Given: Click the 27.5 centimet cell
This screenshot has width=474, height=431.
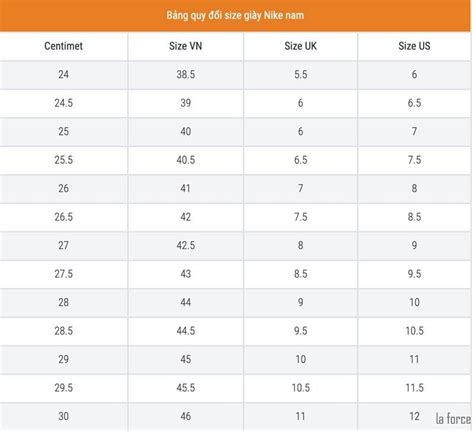Looking at the screenshot, I should point(64,274).
